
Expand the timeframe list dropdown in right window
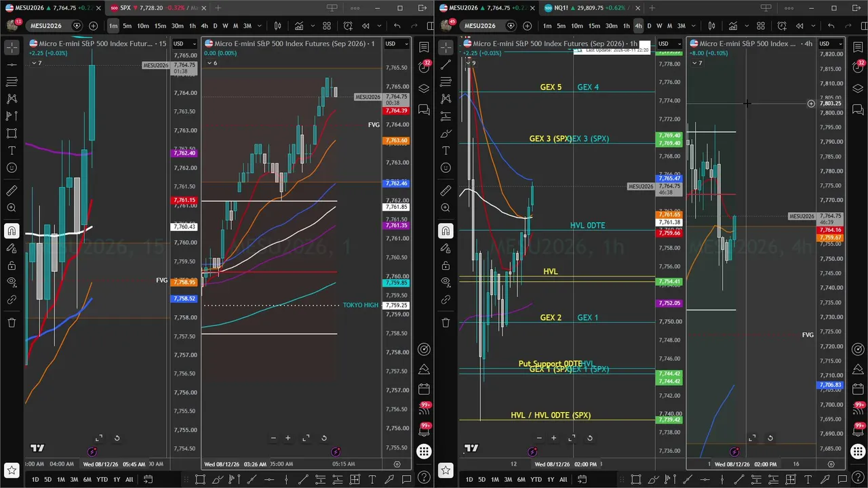(x=694, y=26)
